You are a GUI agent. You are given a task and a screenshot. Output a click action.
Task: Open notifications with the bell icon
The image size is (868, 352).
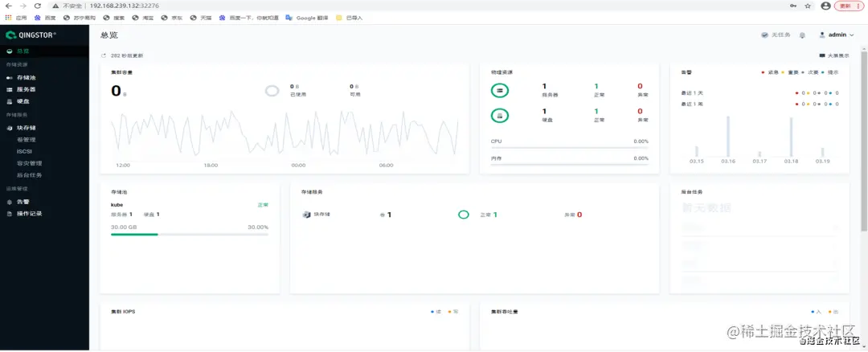click(x=802, y=35)
